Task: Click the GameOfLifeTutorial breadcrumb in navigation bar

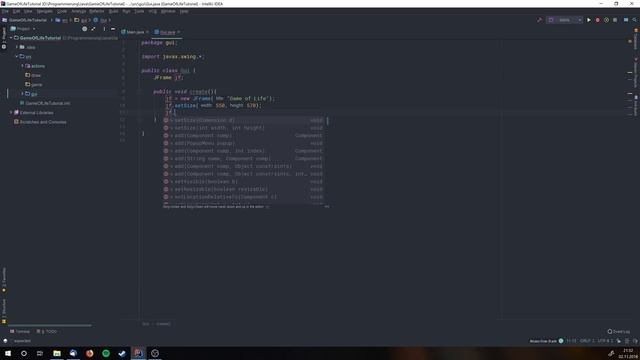Action: tap(24, 20)
